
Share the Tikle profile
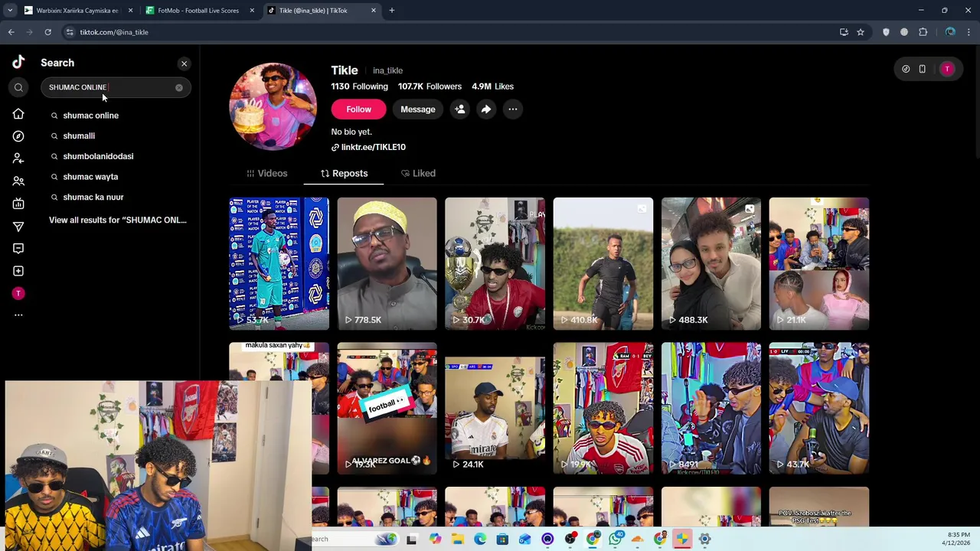click(486, 109)
